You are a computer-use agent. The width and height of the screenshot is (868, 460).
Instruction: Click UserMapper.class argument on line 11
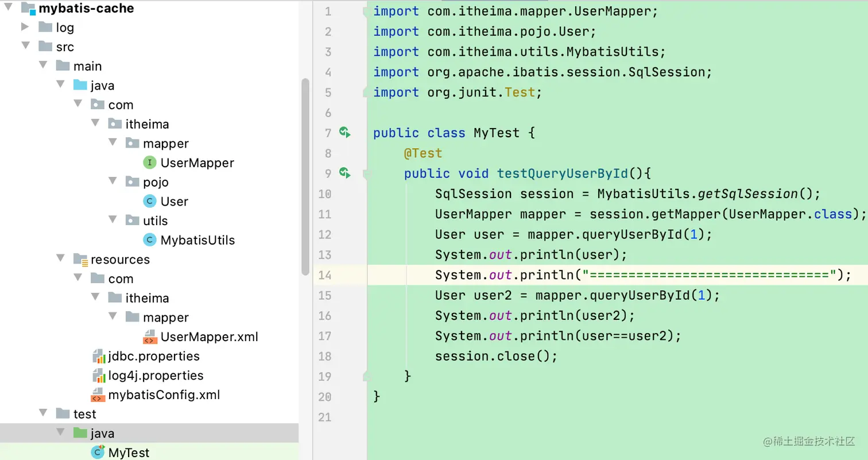[791, 214]
